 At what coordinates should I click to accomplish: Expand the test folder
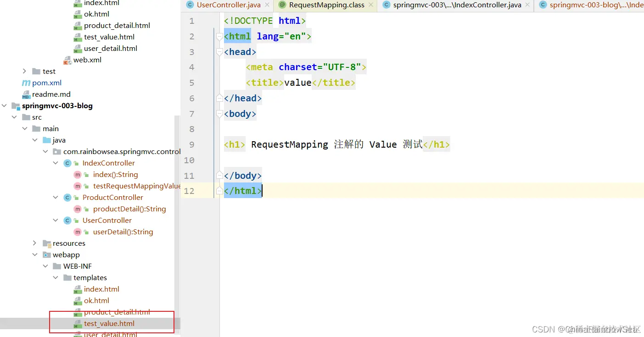click(x=24, y=71)
